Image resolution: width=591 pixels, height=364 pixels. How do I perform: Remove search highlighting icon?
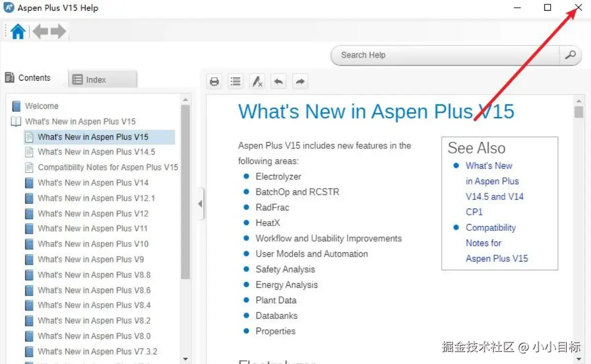click(257, 82)
